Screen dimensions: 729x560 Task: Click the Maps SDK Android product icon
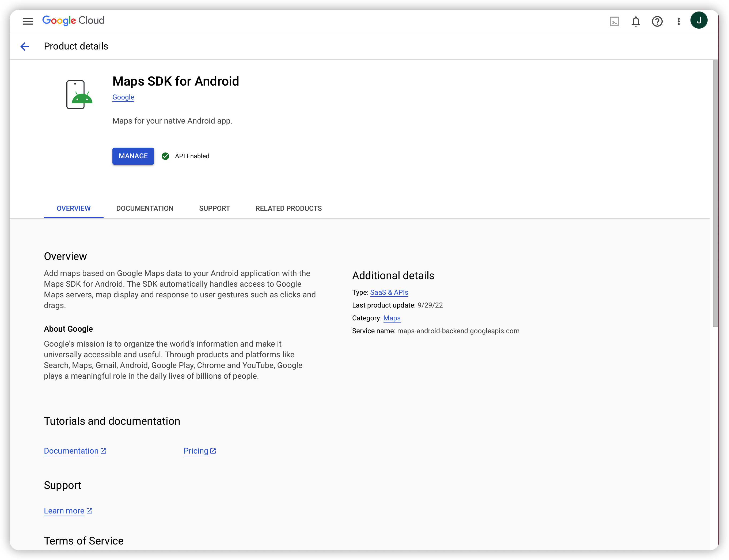click(x=79, y=94)
